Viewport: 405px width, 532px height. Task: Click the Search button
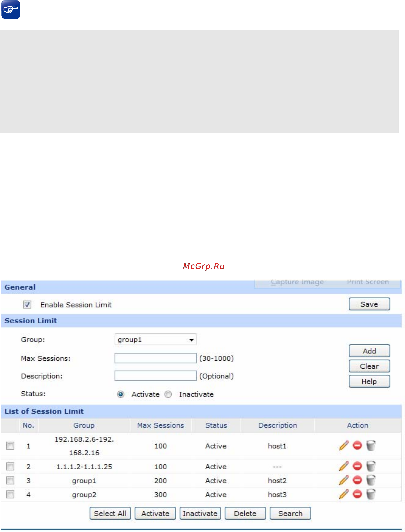(290, 513)
